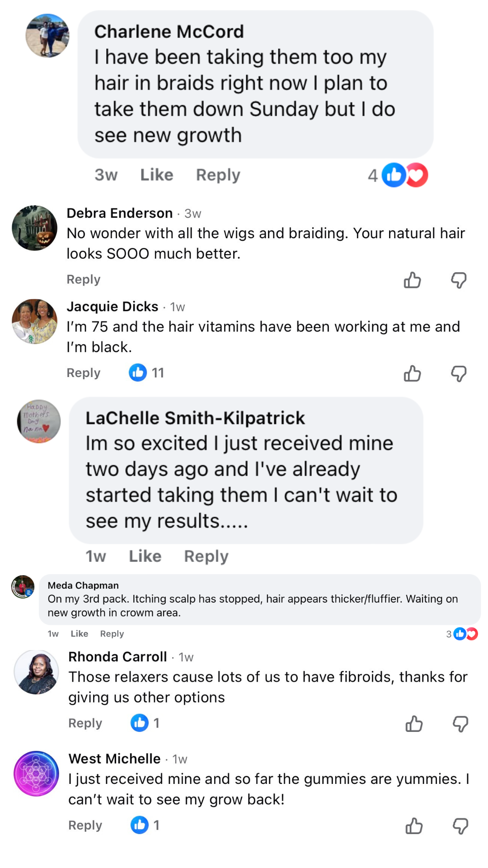The image size is (488, 868).
Task: Reply to West Michelle's comment
Action: (x=85, y=825)
